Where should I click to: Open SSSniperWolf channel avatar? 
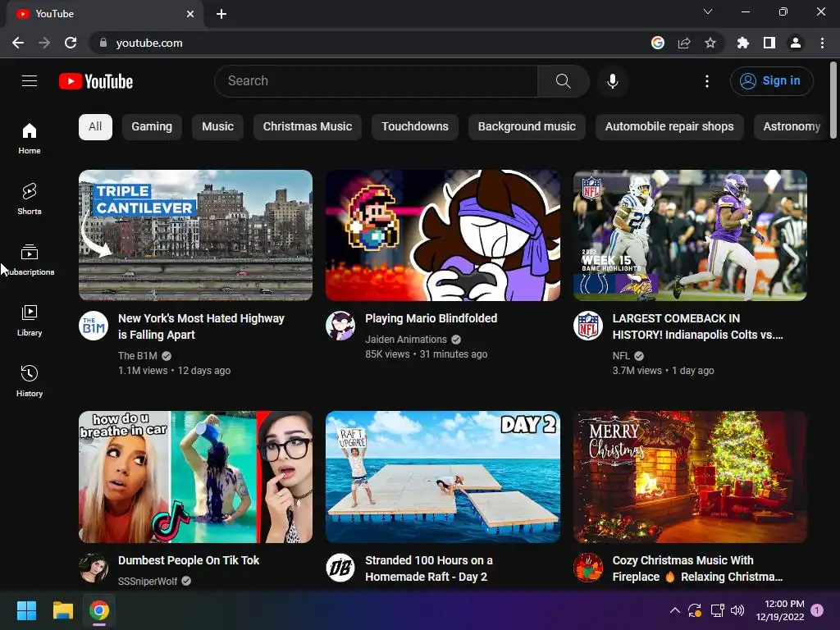pyautogui.click(x=94, y=568)
